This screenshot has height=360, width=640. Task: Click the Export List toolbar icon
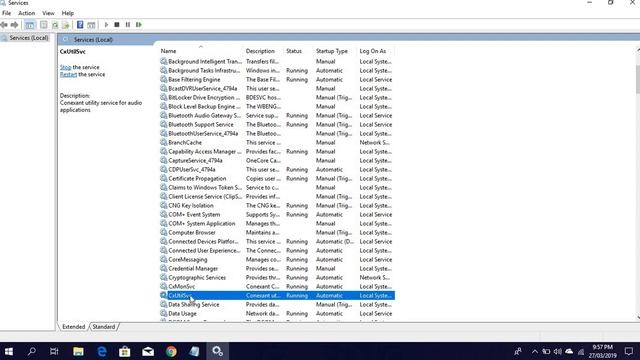(x=66, y=25)
